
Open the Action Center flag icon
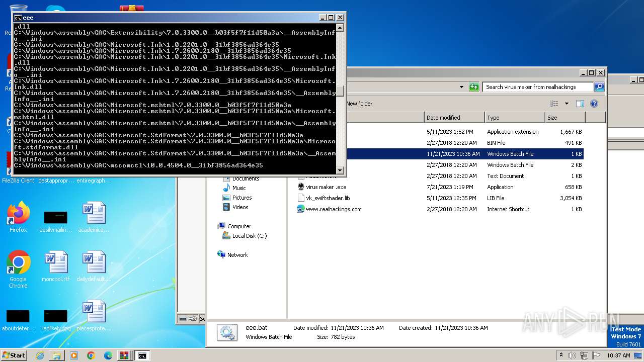point(596,355)
